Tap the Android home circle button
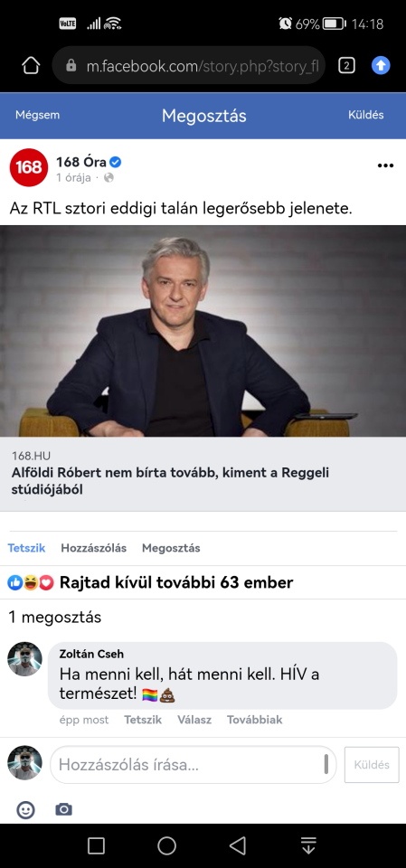 (166, 845)
